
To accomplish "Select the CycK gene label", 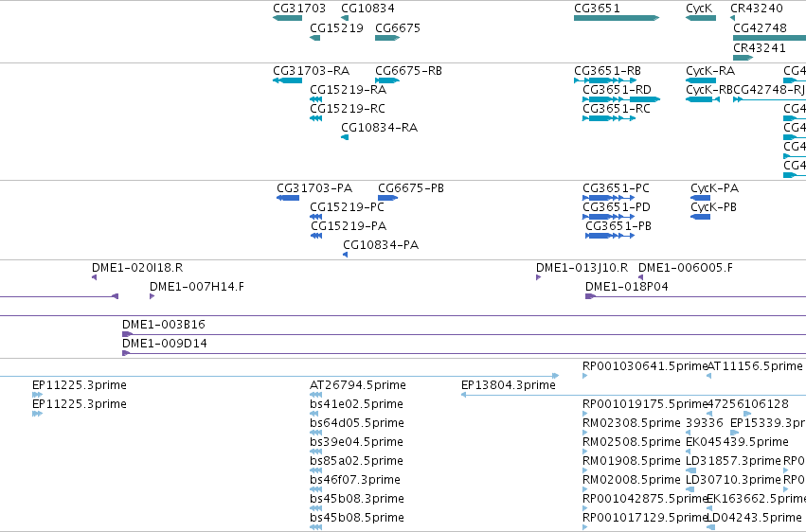I will 699,9.
